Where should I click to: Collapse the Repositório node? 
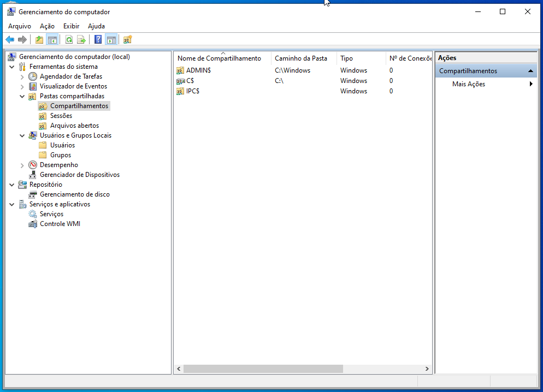(x=12, y=185)
